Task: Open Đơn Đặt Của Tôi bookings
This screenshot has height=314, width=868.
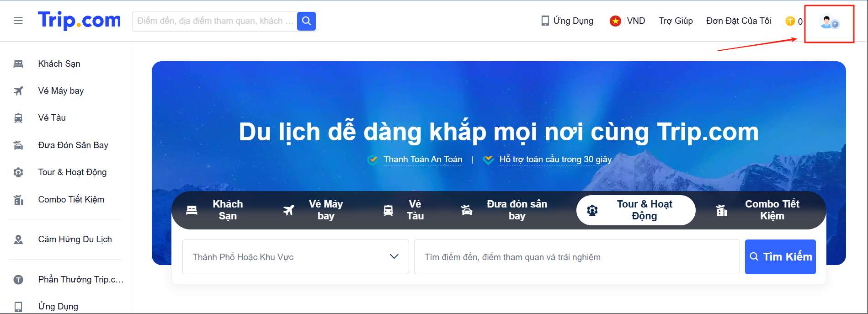Action: point(739,21)
